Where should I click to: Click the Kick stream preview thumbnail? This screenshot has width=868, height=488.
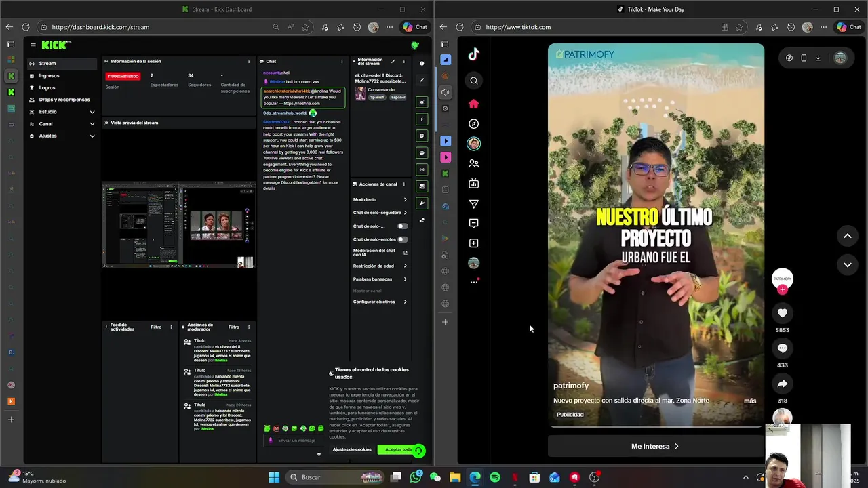[x=179, y=225]
